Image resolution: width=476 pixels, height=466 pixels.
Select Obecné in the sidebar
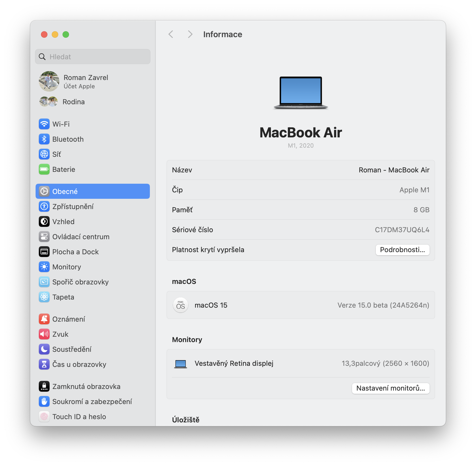(65, 191)
